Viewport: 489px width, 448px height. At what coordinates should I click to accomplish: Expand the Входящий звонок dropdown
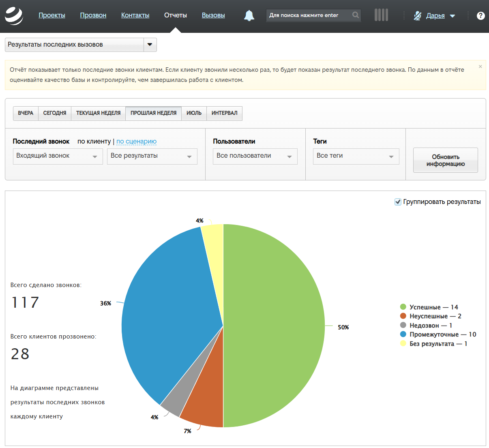click(58, 156)
